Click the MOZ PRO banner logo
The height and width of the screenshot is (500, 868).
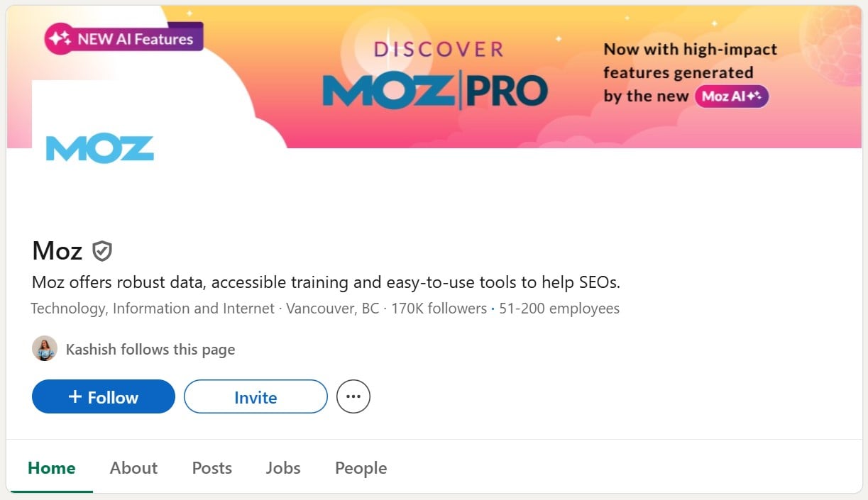click(x=435, y=91)
